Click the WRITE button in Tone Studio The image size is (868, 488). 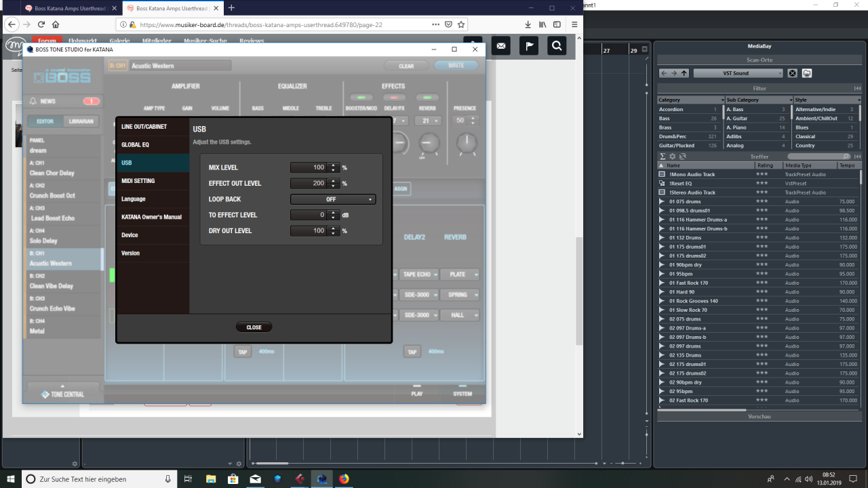pyautogui.click(x=456, y=66)
